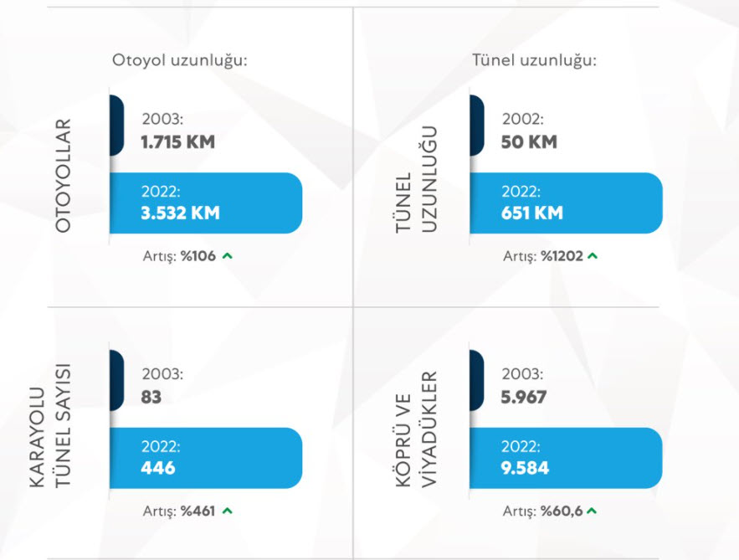Click the light blue bar showing 446
739x560 pixels.
click(205, 458)
